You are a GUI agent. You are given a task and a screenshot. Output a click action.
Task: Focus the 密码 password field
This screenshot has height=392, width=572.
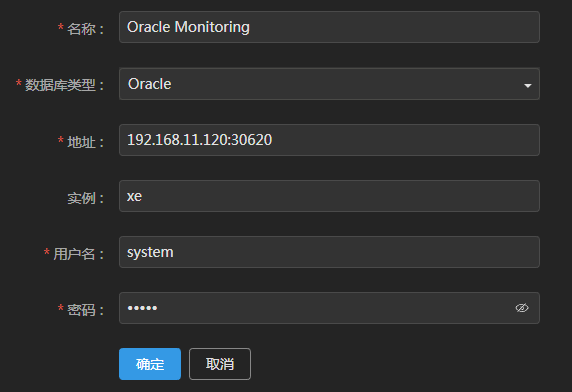(329, 308)
